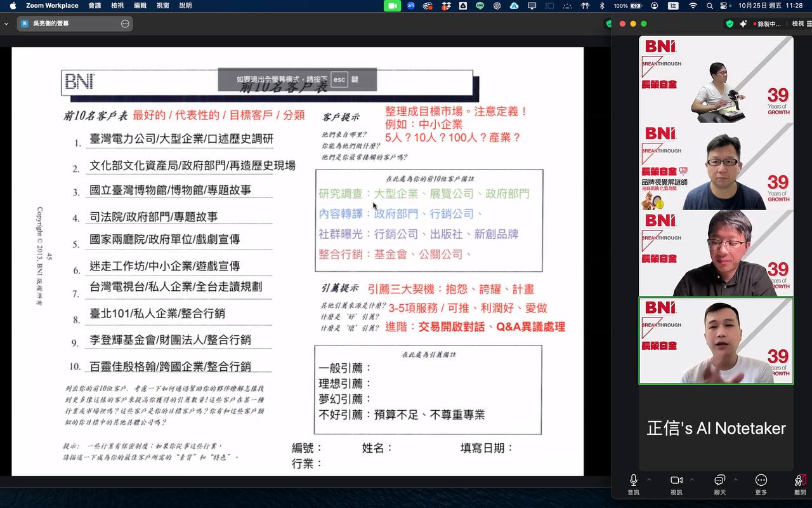812x508 pixels.
Task: Click the battery 100% status
Action: coord(629,5)
